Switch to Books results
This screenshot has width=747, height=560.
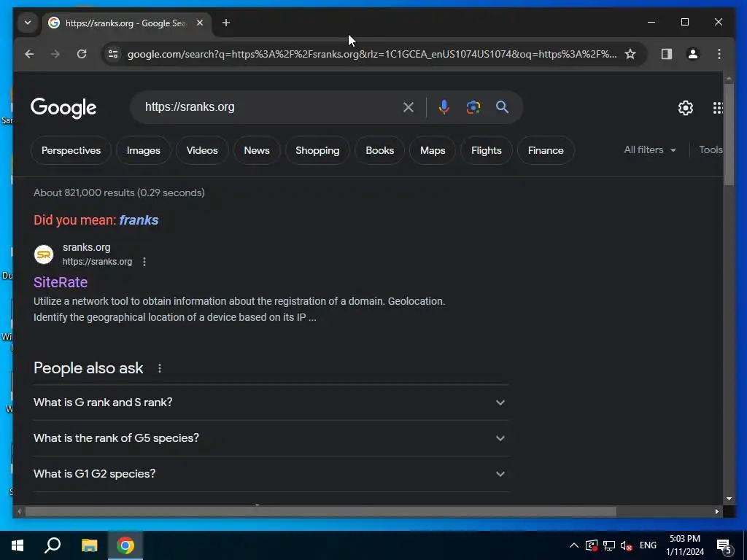379,150
